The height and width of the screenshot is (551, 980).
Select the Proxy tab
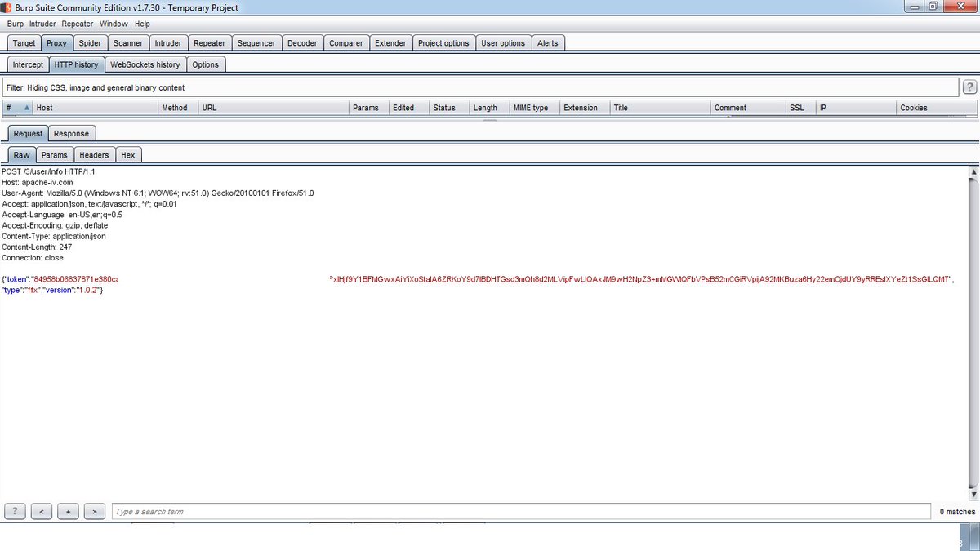click(x=57, y=43)
